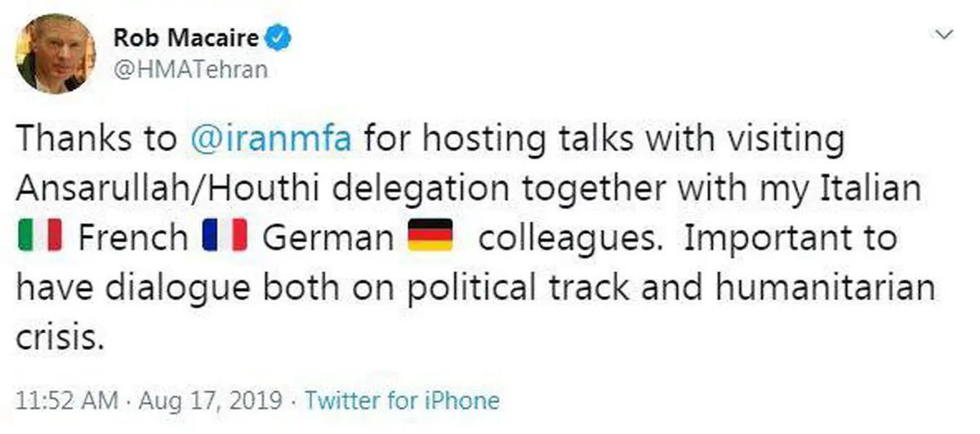Click the blue verified badge icon
This screenshot has height=434, width=980.
283,38
